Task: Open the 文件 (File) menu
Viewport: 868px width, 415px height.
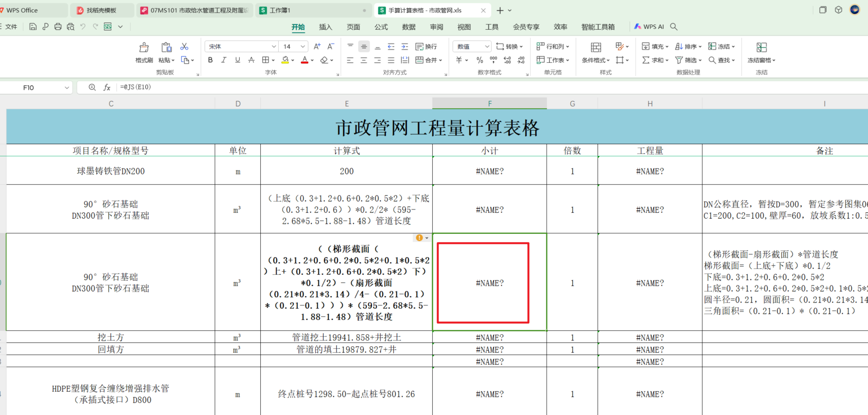Action: [x=11, y=27]
